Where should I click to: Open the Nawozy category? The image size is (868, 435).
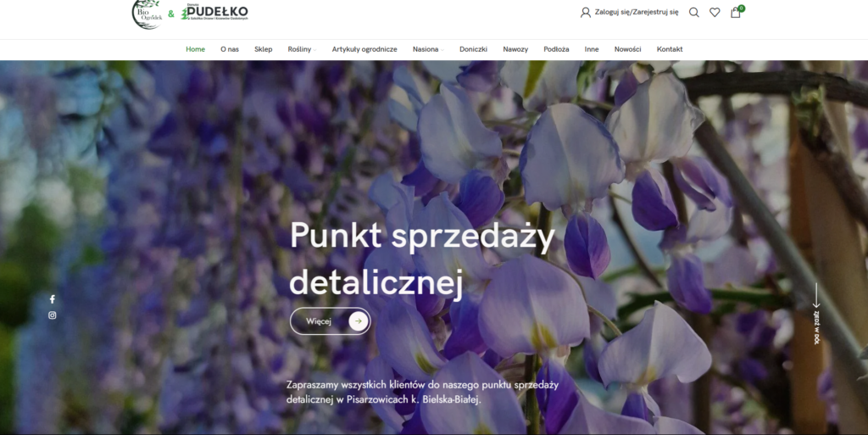515,49
